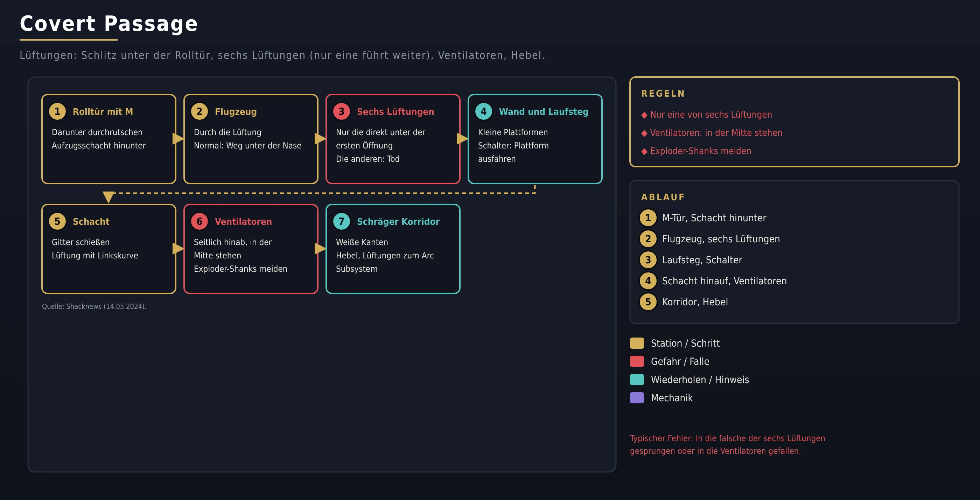Click the diamond bullet before Exploder-Shanks meiden
Image resolution: width=980 pixels, height=500 pixels.
pyautogui.click(x=644, y=152)
